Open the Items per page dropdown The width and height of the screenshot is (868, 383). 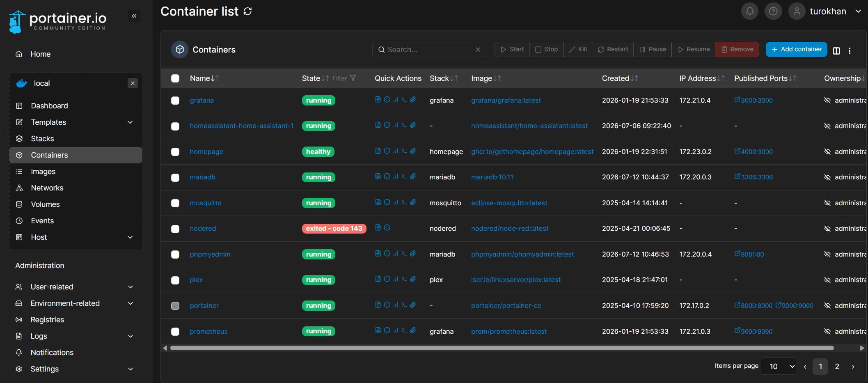coord(779,366)
